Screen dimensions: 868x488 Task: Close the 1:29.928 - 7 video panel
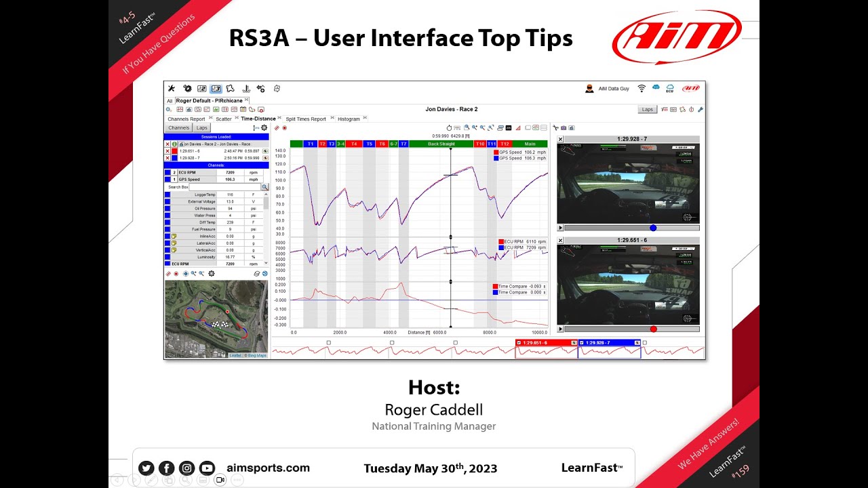pos(560,139)
